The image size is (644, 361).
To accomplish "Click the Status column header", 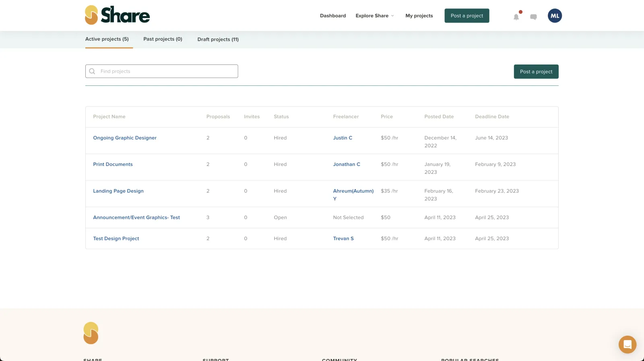I will (x=281, y=117).
